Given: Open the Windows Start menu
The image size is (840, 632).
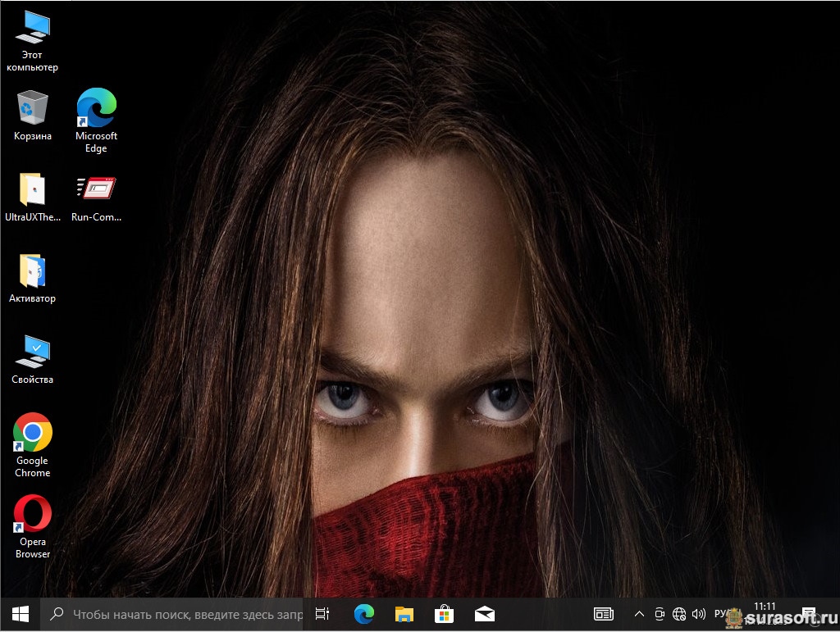Looking at the screenshot, I should click(x=20, y=613).
